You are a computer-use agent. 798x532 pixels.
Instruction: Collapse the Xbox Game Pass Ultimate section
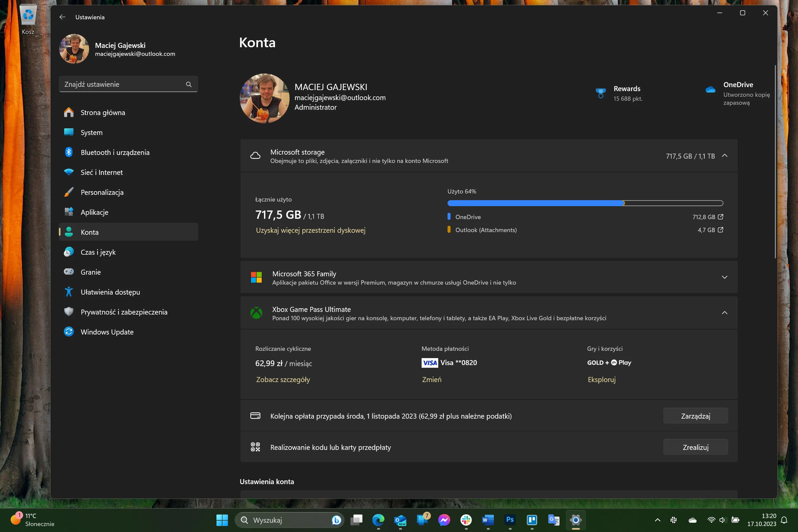pyautogui.click(x=725, y=313)
